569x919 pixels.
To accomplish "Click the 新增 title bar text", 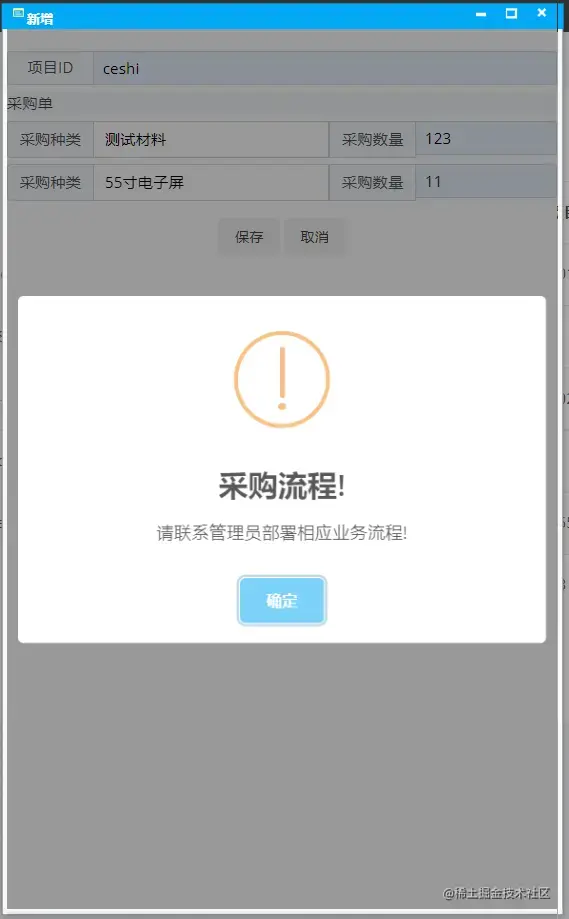I will [x=40, y=19].
